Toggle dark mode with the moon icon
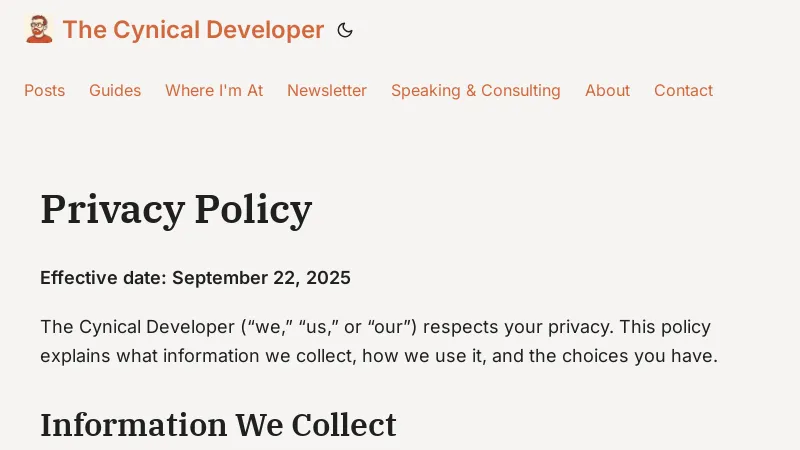 tap(345, 30)
